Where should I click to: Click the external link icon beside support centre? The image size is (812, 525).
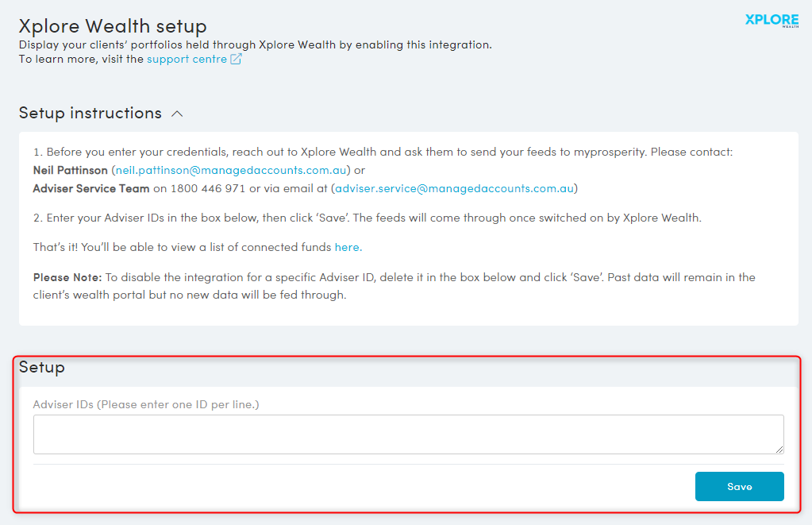237,59
